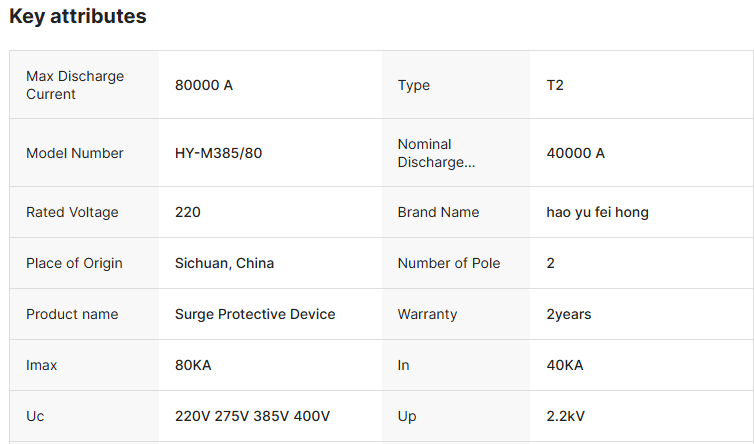
Task: Select the hao yu fei hong brand value
Action: tap(598, 212)
